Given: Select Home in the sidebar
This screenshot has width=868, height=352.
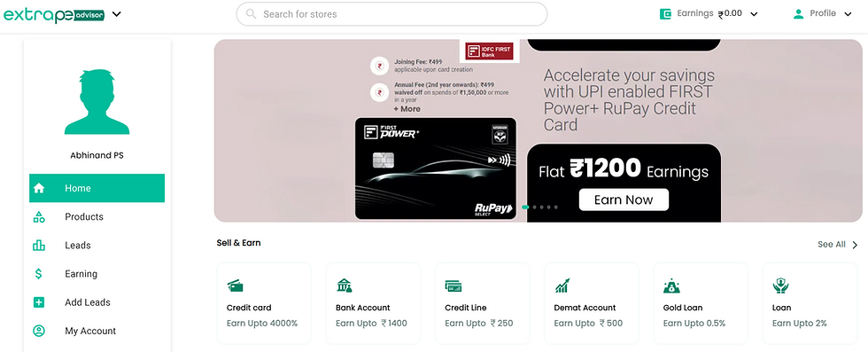Looking at the screenshot, I should pos(97,188).
